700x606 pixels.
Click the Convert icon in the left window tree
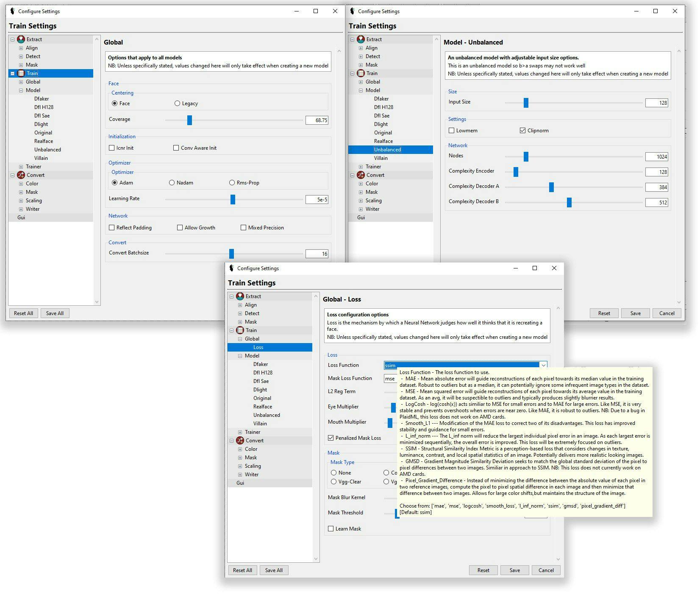click(x=21, y=175)
